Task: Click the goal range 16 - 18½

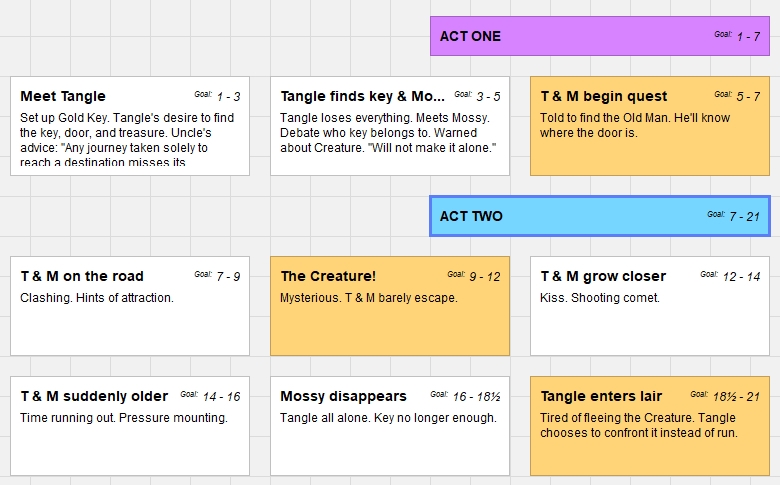Action: [x=477, y=396]
